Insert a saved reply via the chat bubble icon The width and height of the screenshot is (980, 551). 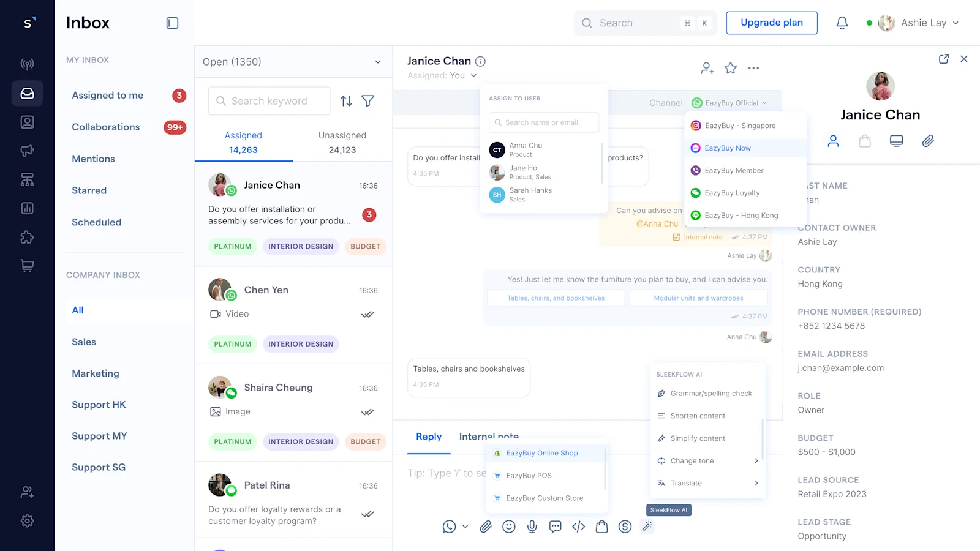[x=555, y=527]
